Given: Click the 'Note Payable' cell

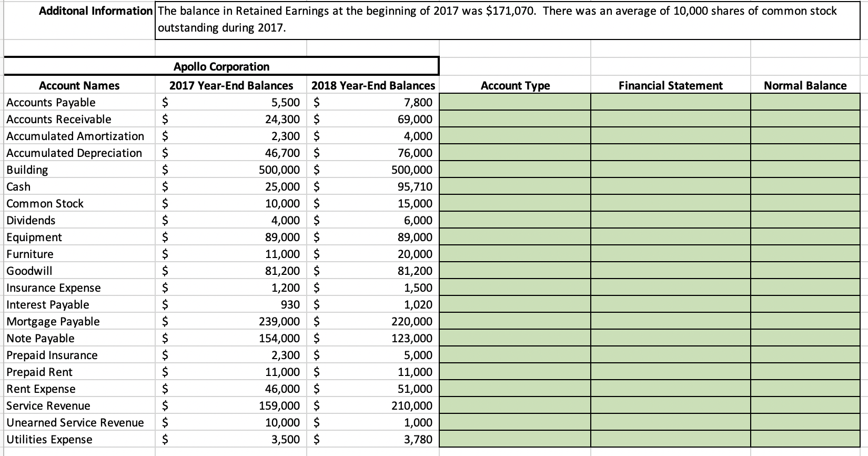Looking at the screenshot, I should (x=79, y=338).
